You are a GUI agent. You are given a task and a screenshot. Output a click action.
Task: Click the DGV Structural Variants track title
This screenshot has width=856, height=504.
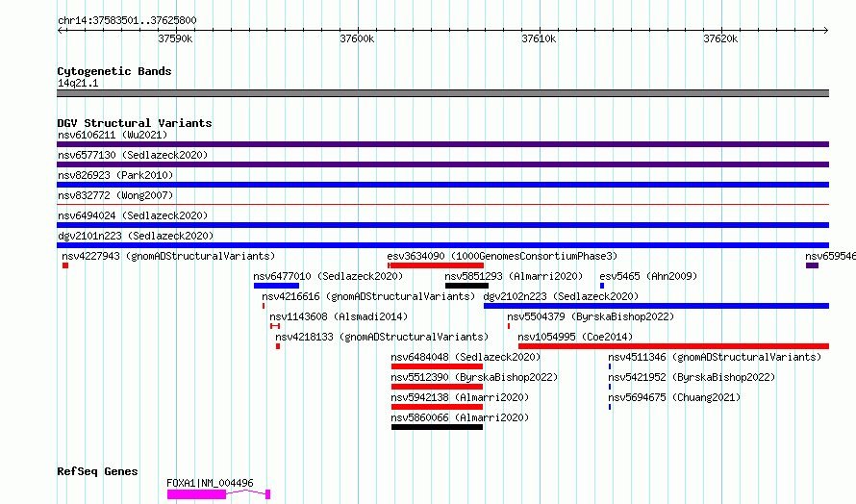[135, 123]
